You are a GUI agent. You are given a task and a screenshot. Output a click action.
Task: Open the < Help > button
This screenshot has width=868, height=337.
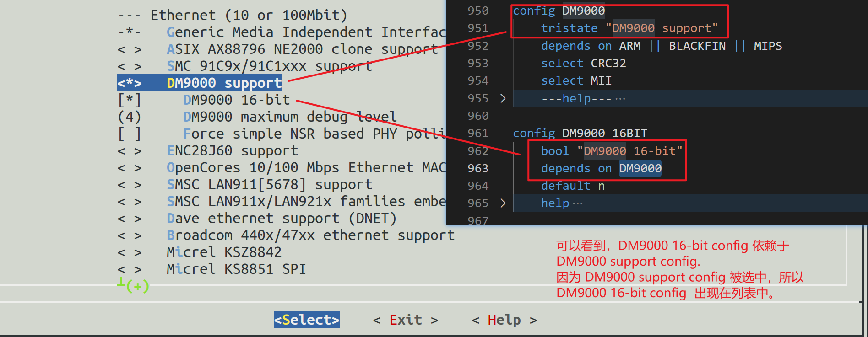click(505, 320)
